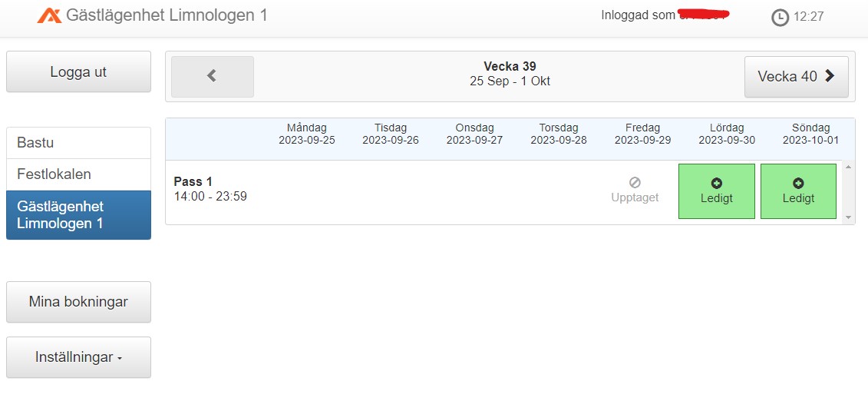Book the Ledigt slot on Lördag 2023-09-30
Viewport: 868px width, 398px height.
717,191
